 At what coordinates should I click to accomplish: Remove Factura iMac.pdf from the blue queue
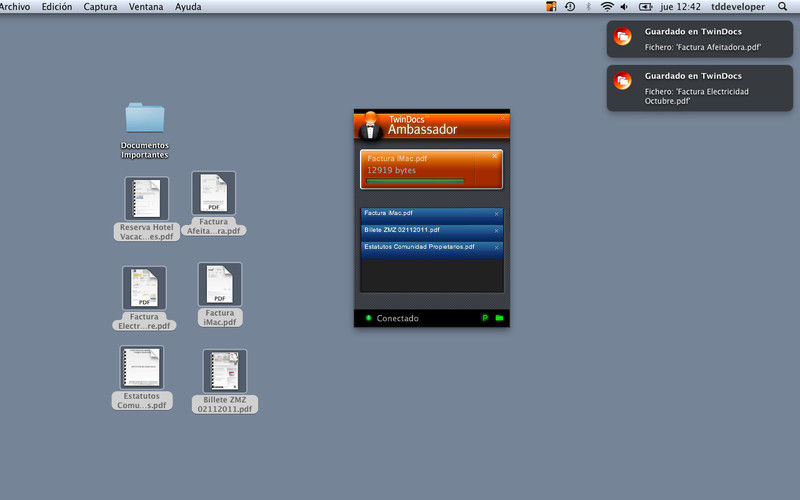point(496,214)
